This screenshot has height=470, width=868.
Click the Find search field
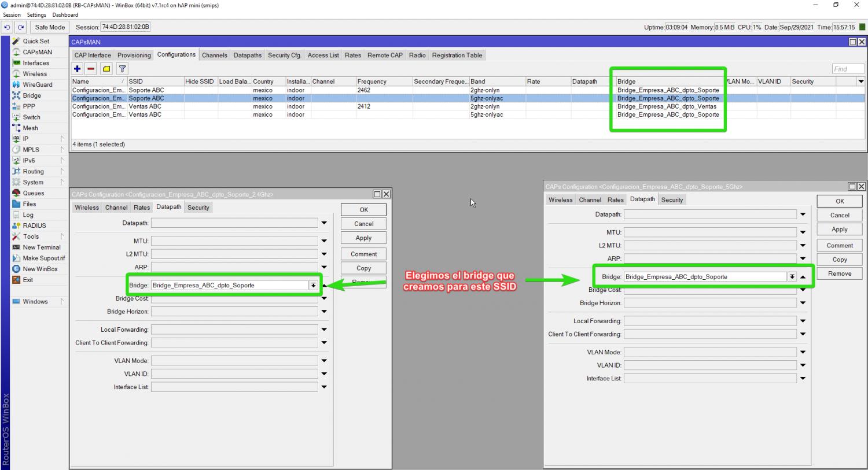pos(848,69)
